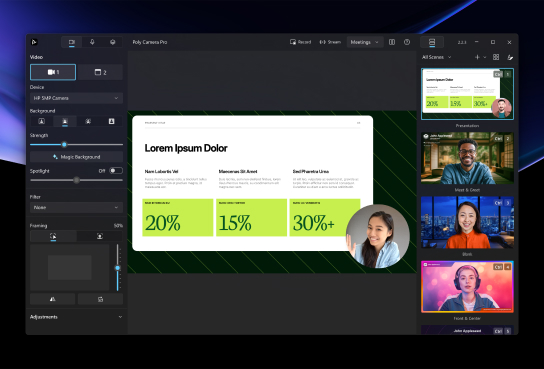Click the add scene plus icon
The height and width of the screenshot is (369, 544).
(x=477, y=57)
